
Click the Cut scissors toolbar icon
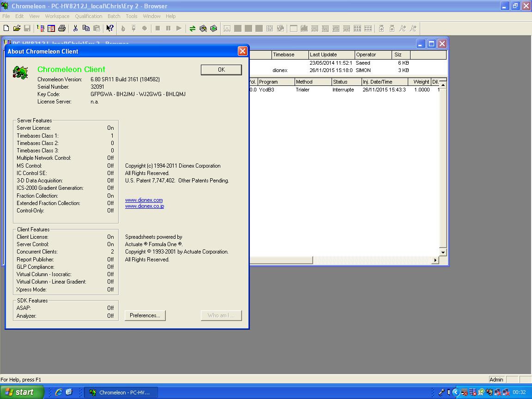pos(75,29)
